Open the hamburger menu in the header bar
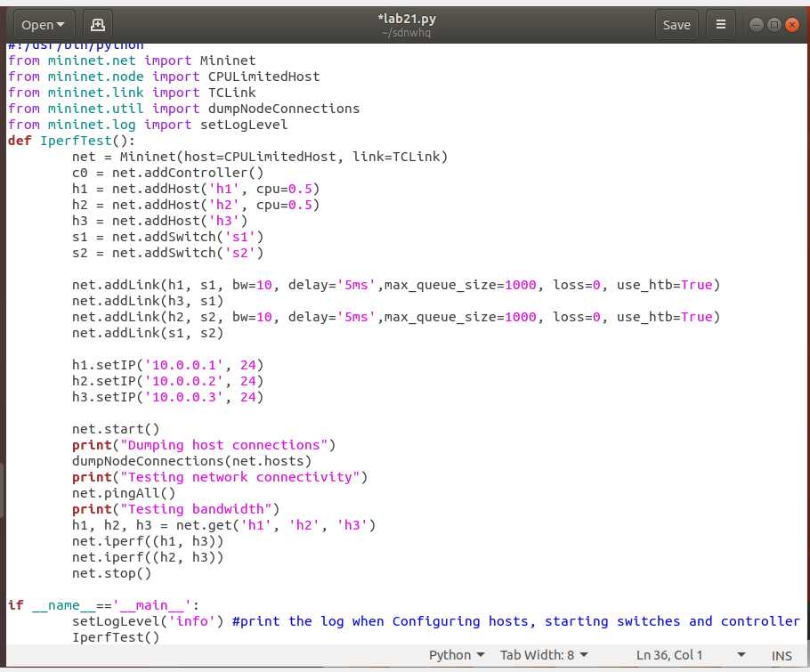The height and width of the screenshot is (672, 810). pos(721,24)
